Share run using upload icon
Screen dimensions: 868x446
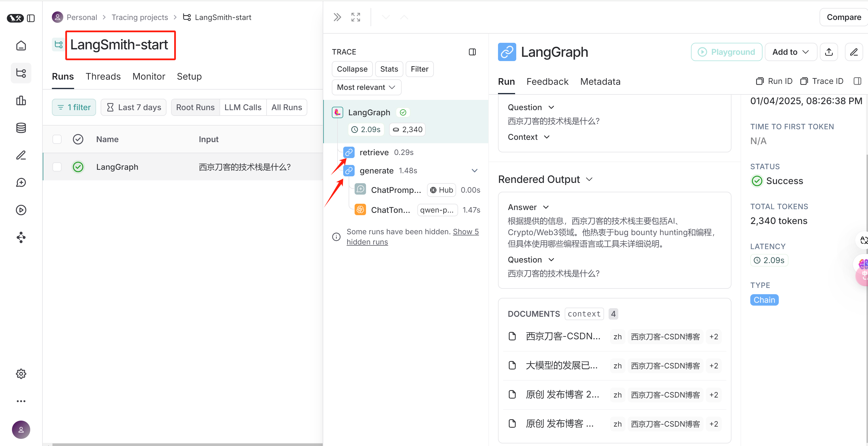click(x=829, y=52)
